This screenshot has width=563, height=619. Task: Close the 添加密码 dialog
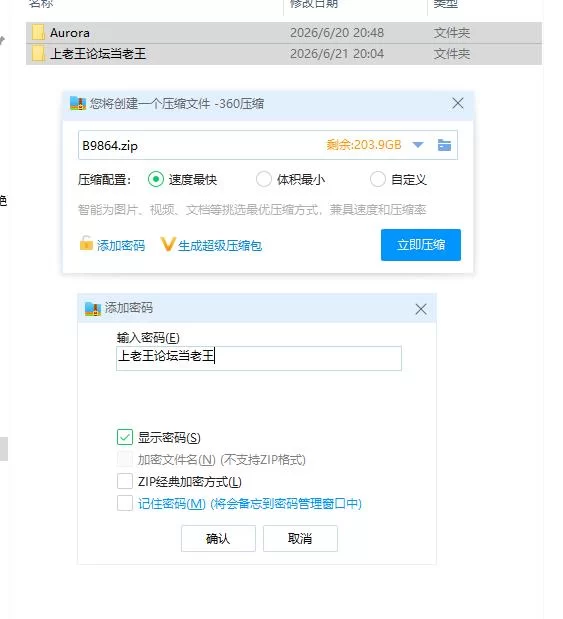[x=421, y=309]
